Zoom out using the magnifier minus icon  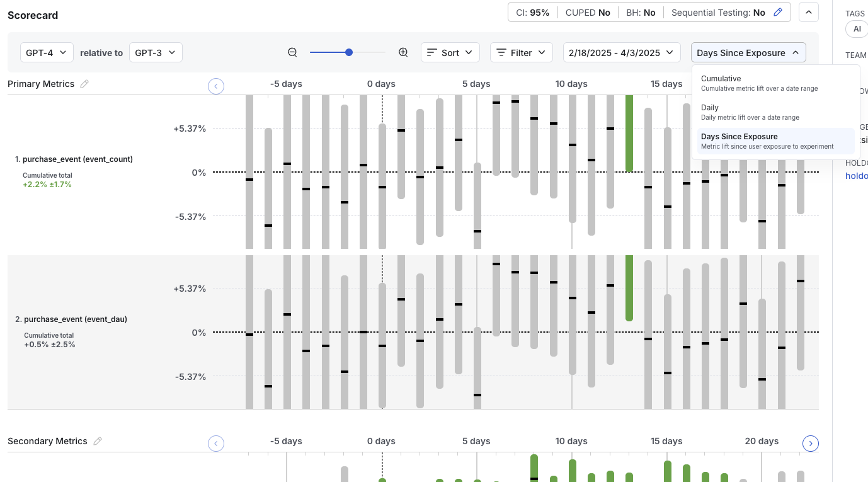292,52
